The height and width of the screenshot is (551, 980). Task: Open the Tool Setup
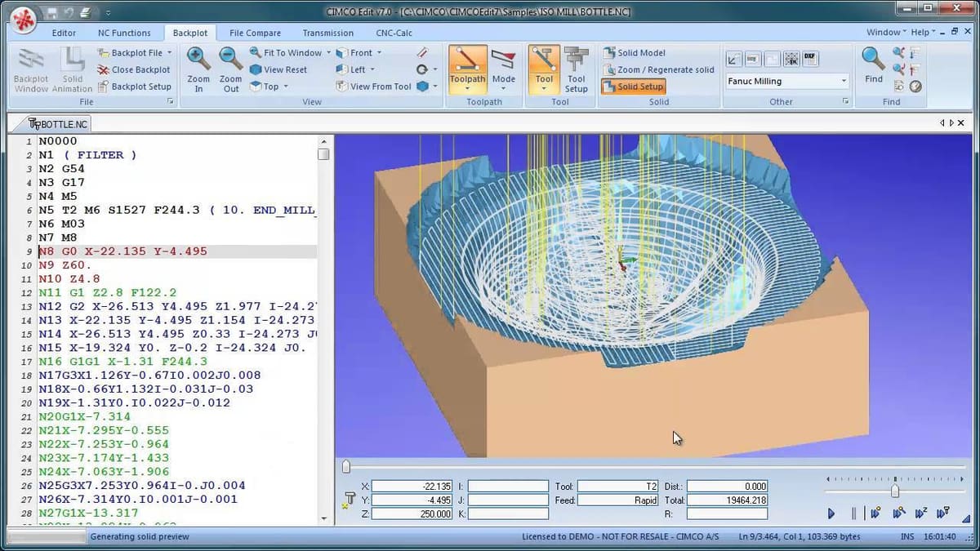577,70
